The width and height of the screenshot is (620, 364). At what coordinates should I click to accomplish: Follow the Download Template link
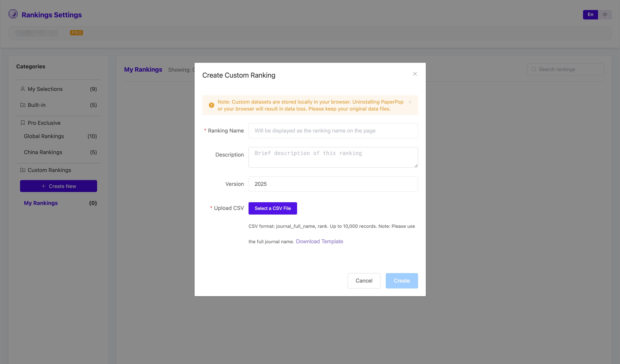[319, 241]
